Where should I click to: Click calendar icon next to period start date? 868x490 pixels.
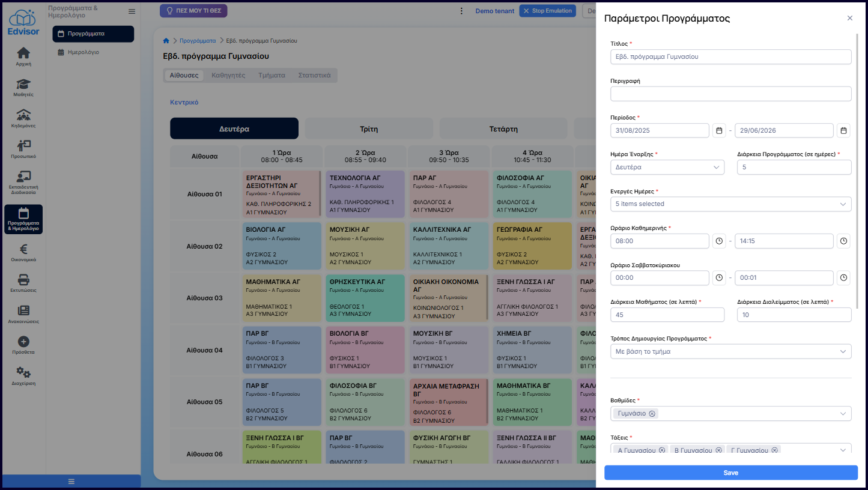pos(719,131)
